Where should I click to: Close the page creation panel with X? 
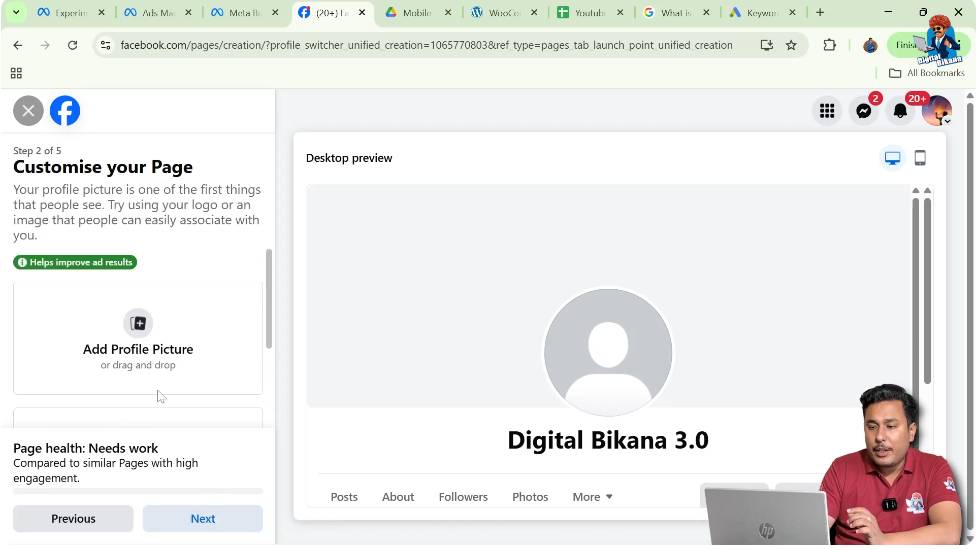pos(28,111)
